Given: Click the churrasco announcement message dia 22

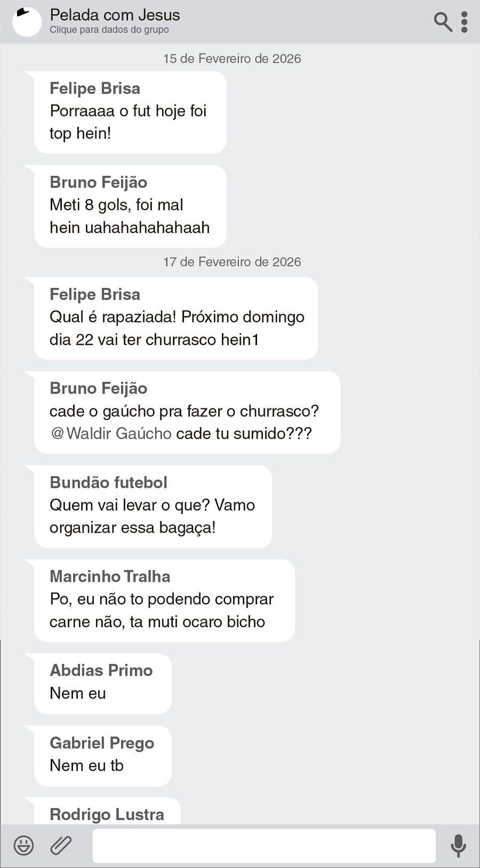Looking at the screenshot, I should click(x=177, y=328).
